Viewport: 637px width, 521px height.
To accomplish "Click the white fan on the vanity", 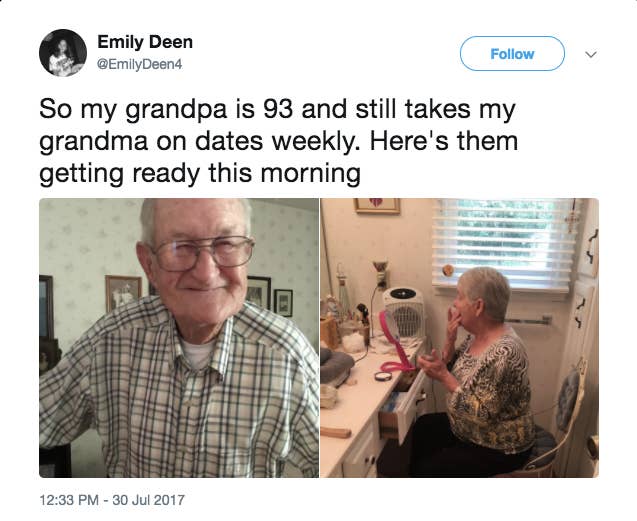I will [403, 312].
